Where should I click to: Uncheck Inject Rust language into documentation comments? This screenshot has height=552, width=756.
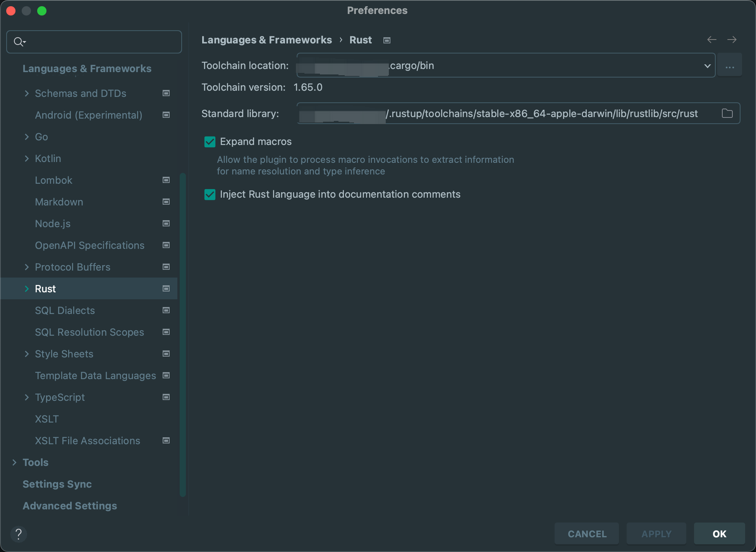[210, 195]
